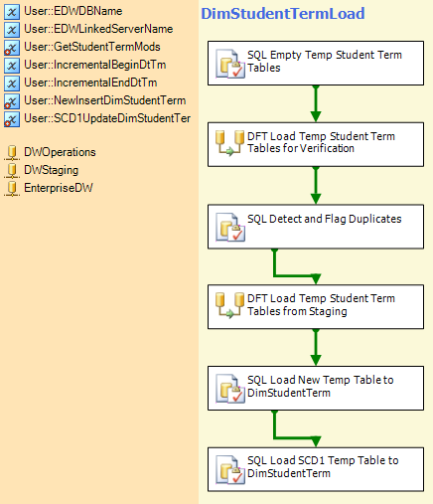The image size is (433, 504).
Task: Select the User::GetStudentTermMods variable icon
Action: (x=12, y=48)
